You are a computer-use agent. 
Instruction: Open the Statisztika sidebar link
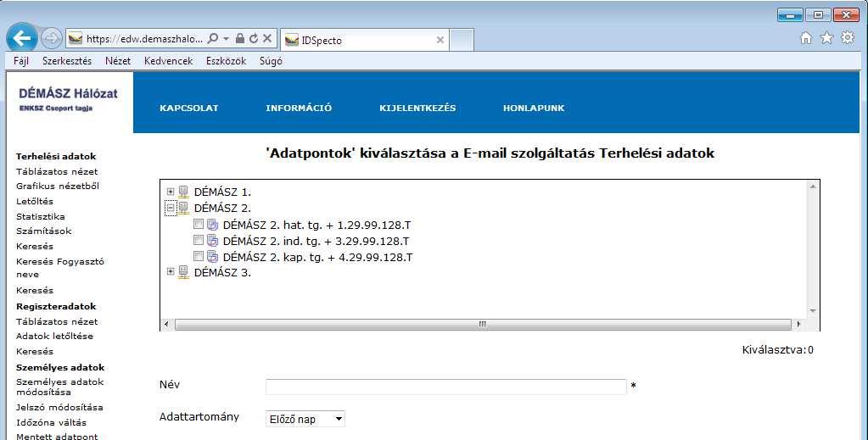41,216
